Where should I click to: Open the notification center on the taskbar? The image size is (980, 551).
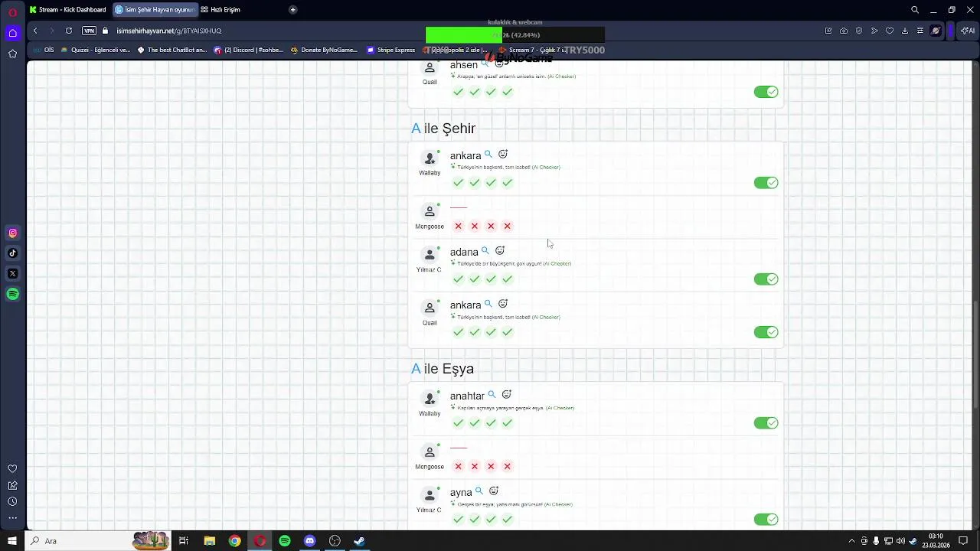pos(964,541)
